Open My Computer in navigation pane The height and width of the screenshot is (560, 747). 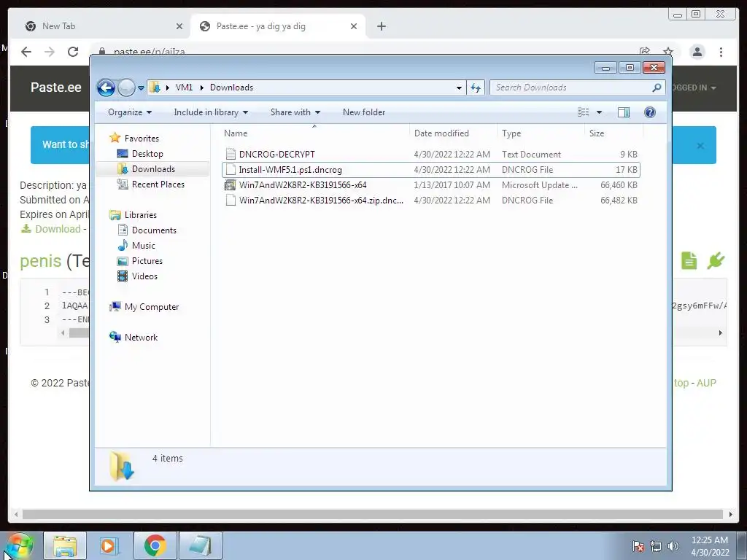[x=152, y=307]
